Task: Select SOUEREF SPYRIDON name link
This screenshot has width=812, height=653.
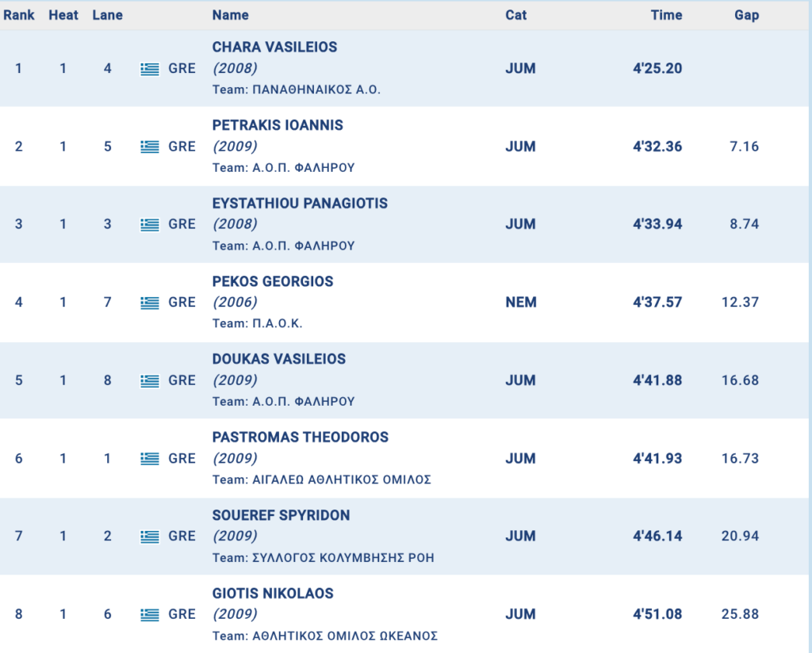Action: (x=281, y=515)
